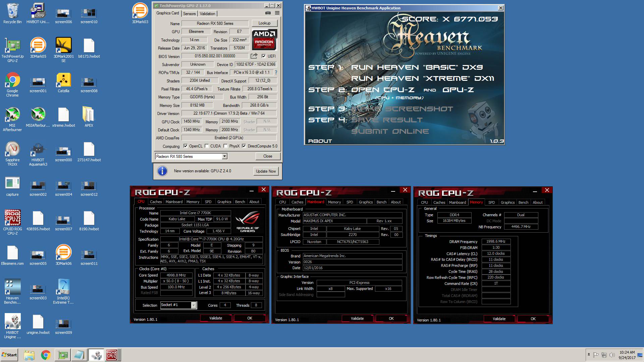Switch to the Validation tab in GPU-Z

(207, 14)
